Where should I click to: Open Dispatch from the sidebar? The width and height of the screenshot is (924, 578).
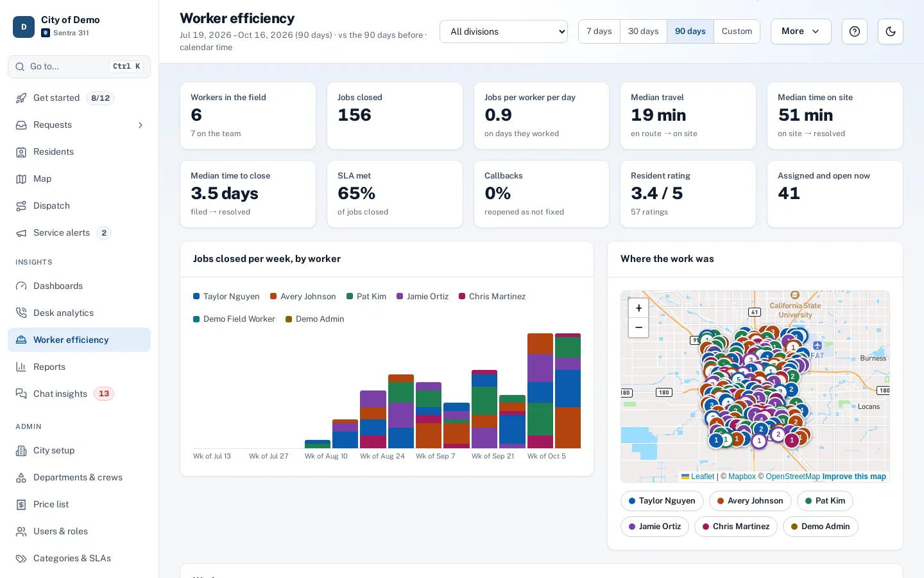pos(79,206)
